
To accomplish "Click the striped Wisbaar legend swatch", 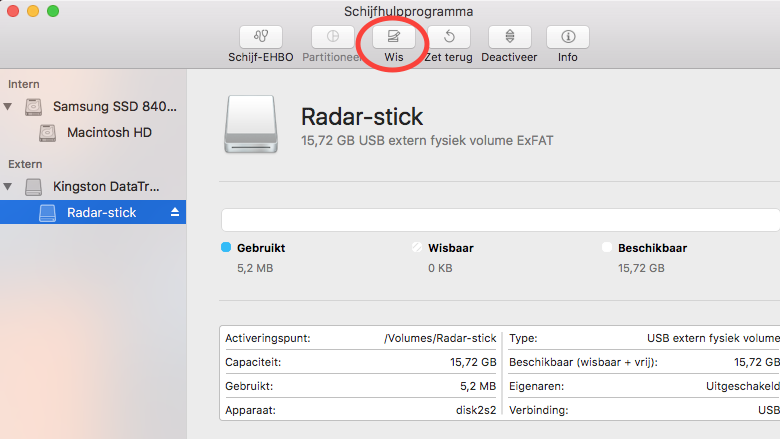I will coord(417,247).
